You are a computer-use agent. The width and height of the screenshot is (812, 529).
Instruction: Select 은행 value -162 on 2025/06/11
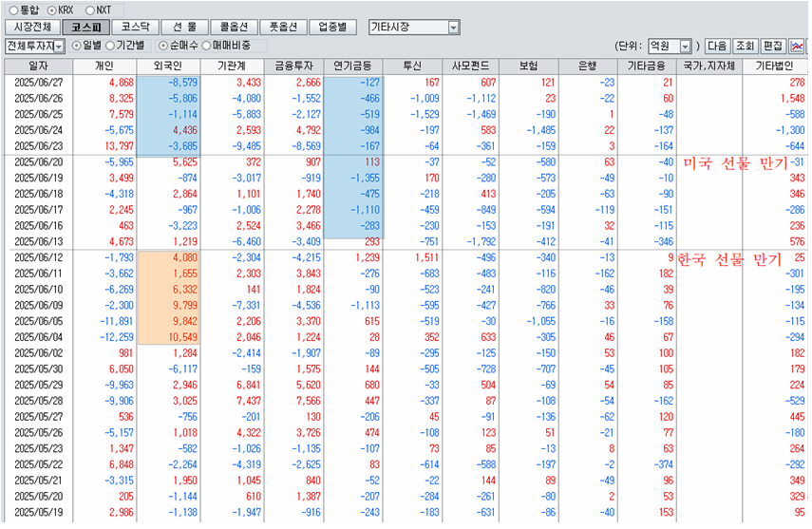pyautogui.click(x=604, y=274)
